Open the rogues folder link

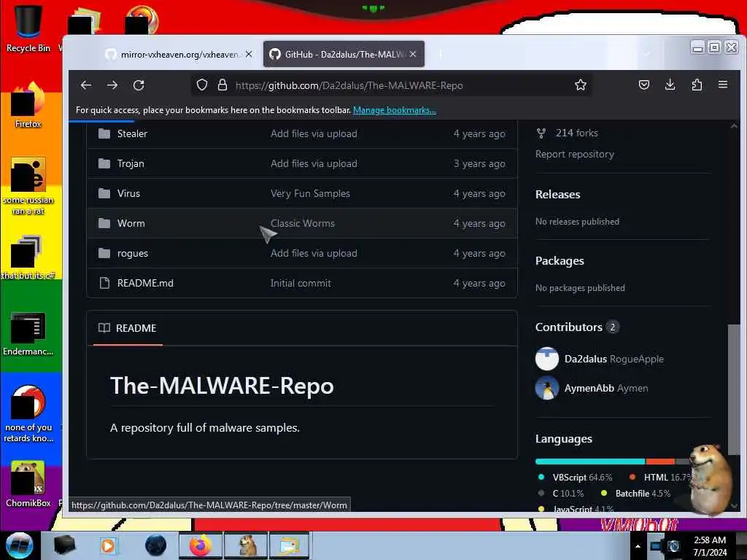pos(133,253)
